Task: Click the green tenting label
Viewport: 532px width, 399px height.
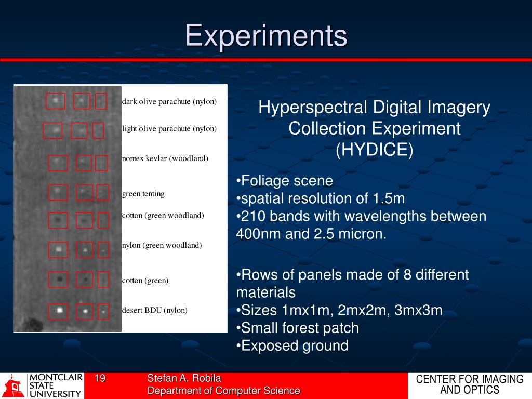Action: point(143,194)
